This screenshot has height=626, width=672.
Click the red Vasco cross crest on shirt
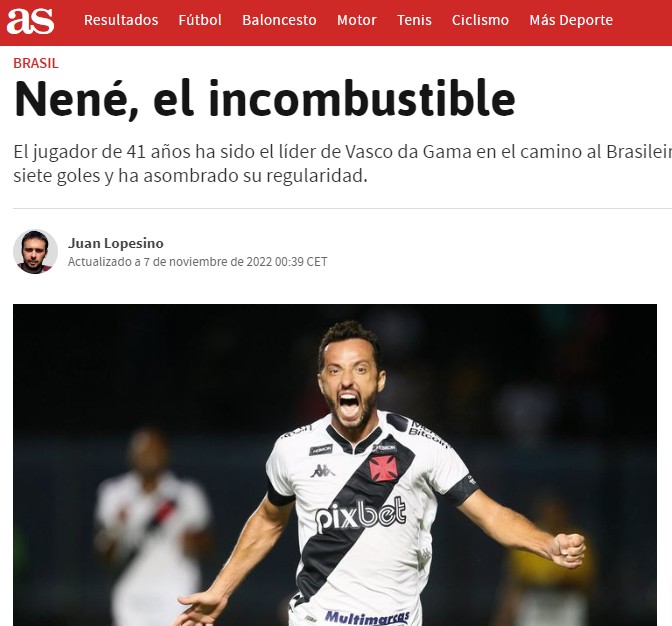pyautogui.click(x=383, y=468)
